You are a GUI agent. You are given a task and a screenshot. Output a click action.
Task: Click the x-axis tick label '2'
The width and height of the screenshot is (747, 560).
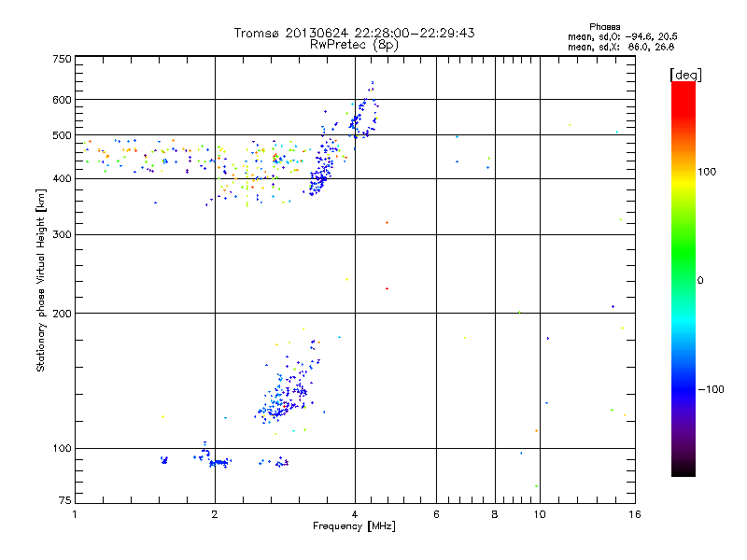point(215,514)
